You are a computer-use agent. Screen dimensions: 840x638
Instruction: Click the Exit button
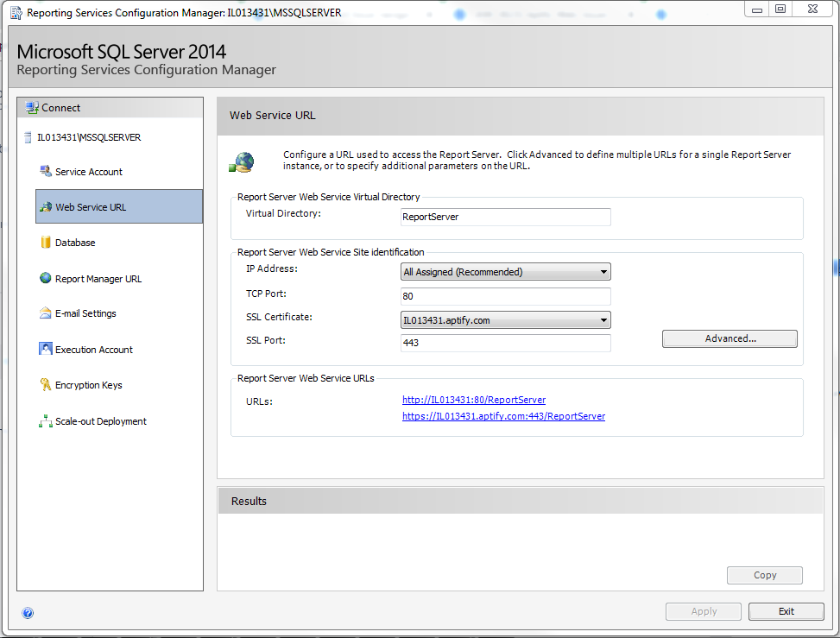tap(785, 610)
